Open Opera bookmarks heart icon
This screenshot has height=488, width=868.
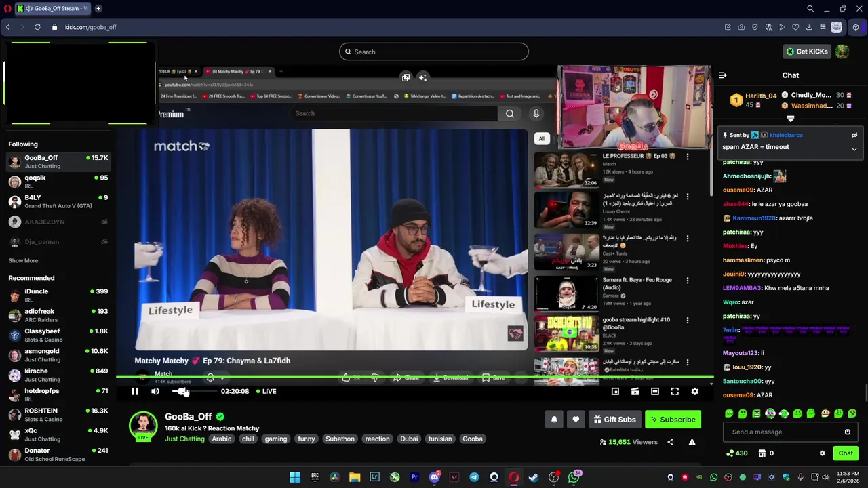pyautogui.click(x=795, y=27)
